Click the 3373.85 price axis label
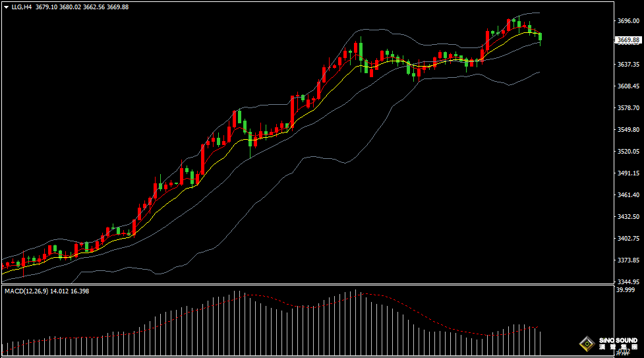 tap(628, 260)
